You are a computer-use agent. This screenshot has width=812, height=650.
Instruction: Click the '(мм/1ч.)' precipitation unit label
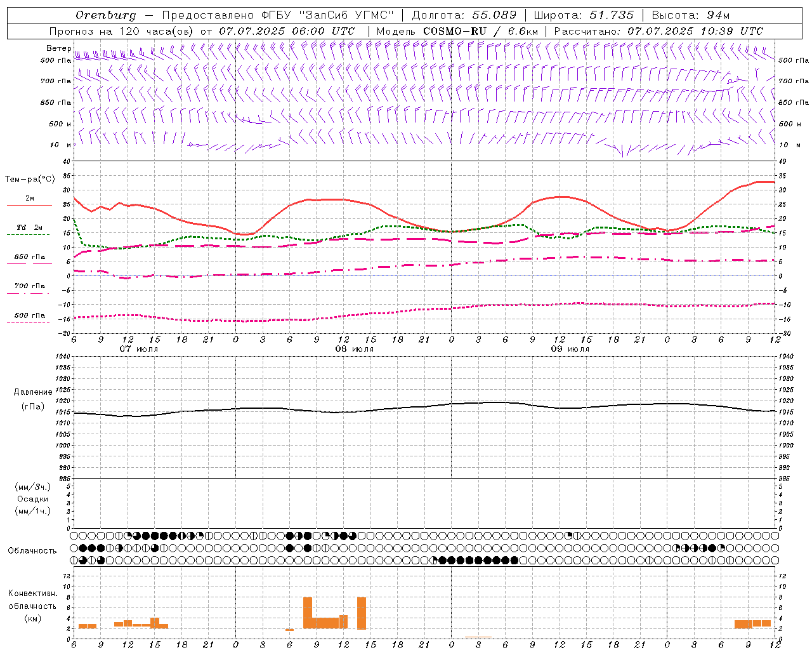[x=33, y=511]
